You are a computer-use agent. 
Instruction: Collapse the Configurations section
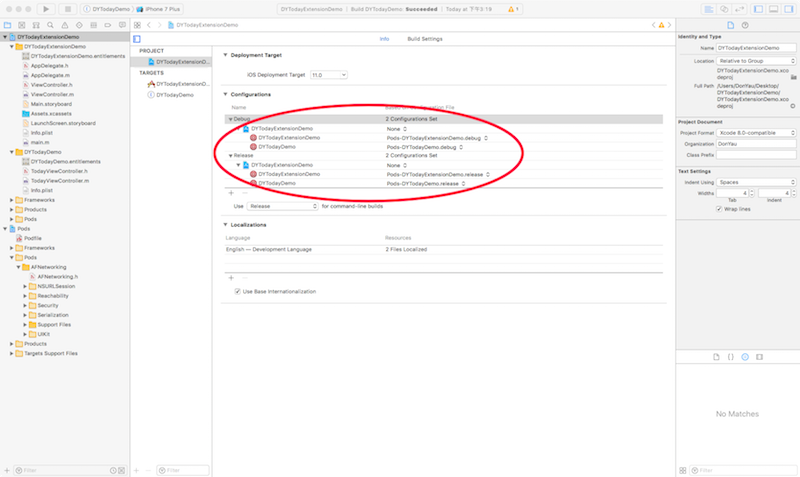point(225,94)
